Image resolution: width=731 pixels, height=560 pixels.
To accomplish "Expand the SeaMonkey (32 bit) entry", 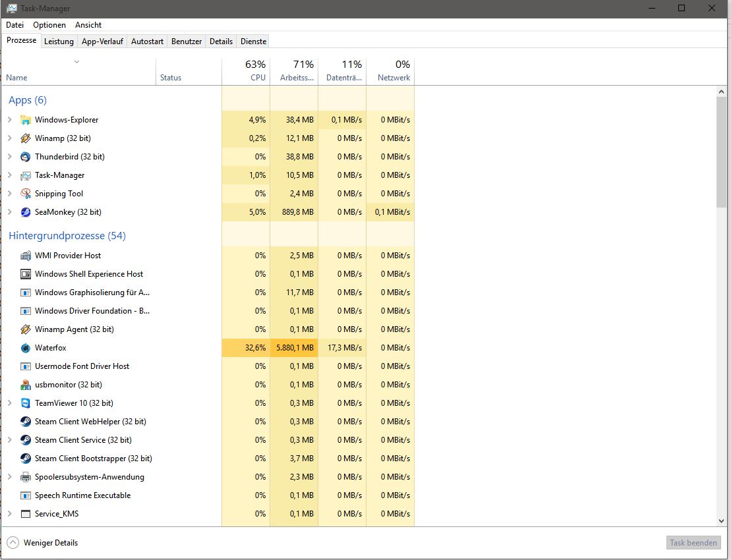I will pos(9,212).
